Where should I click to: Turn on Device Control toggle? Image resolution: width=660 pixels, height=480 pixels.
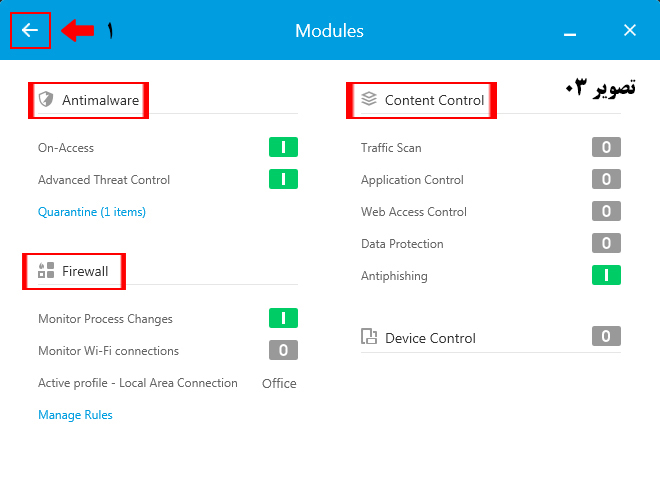click(x=606, y=336)
